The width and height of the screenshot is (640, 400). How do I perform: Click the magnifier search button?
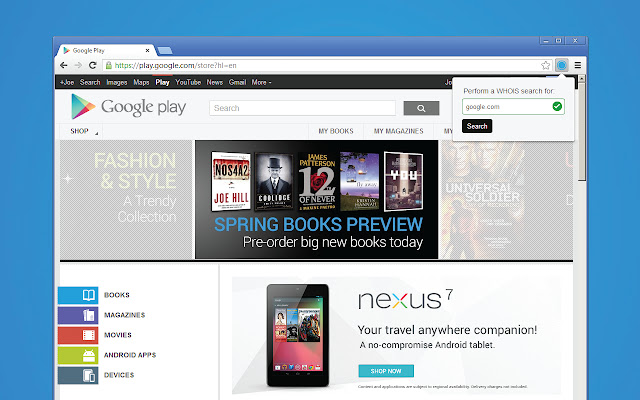(x=421, y=108)
